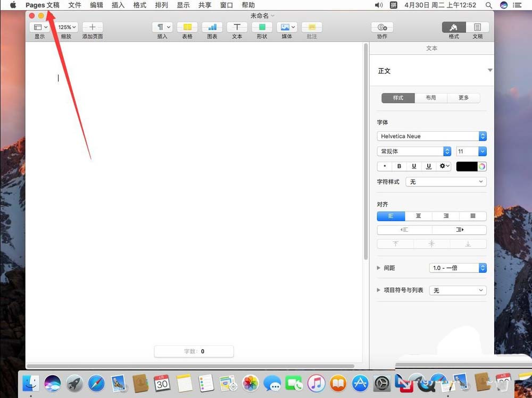Switch to the 布局 tab
This screenshot has width=532, height=398.
click(431, 98)
